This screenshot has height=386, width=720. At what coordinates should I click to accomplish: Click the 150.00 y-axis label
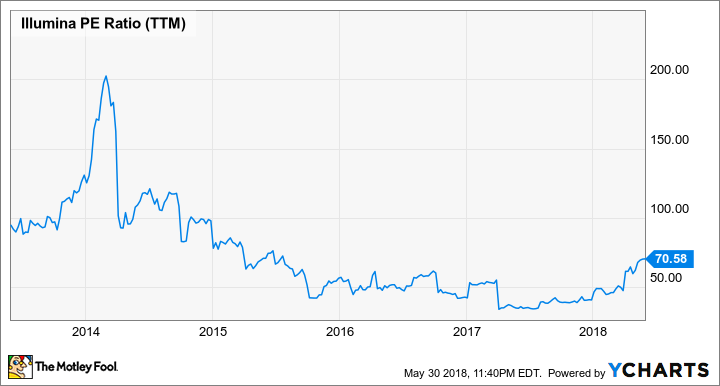pos(669,140)
